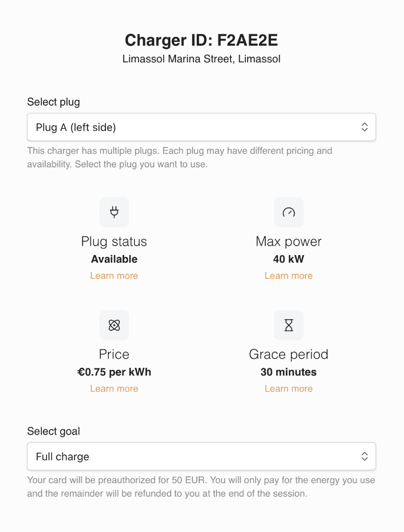Open the Max power Learn more link
The image size is (404, 532).
pyautogui.click(x=289, y=276)
